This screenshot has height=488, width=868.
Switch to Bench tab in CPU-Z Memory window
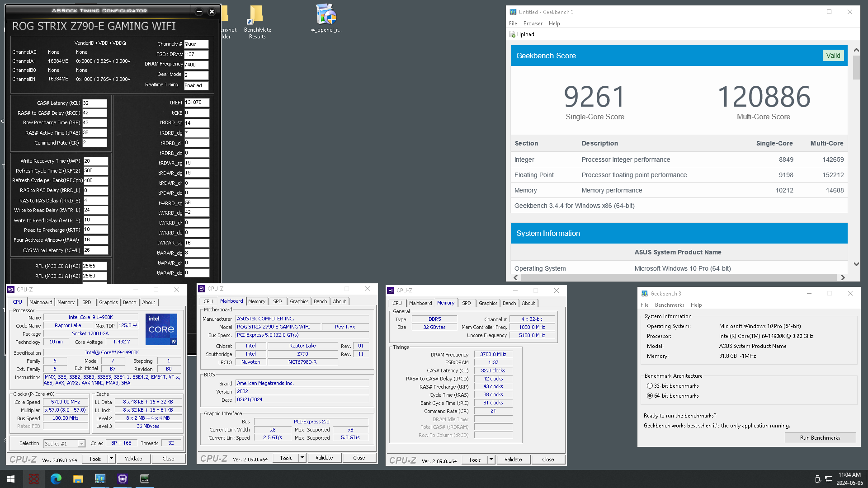click(509, 303)
